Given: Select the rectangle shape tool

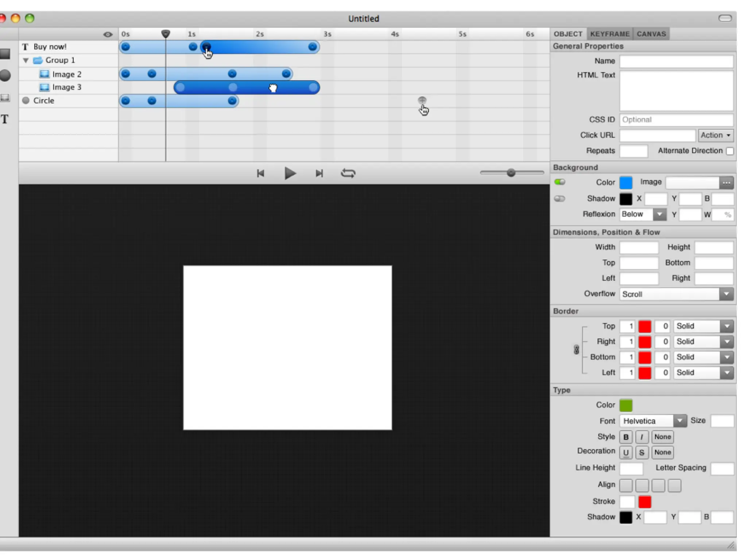Looking at the screenshot, I should pos(5,54).
